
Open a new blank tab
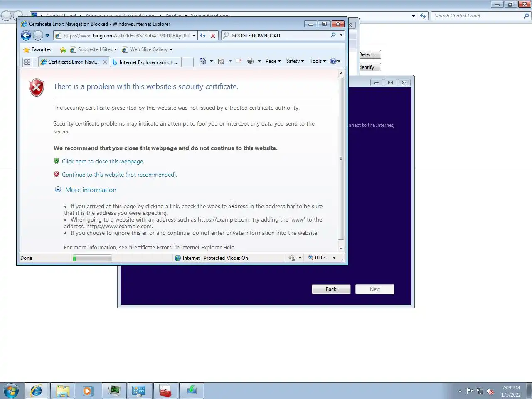pos(187,62)
